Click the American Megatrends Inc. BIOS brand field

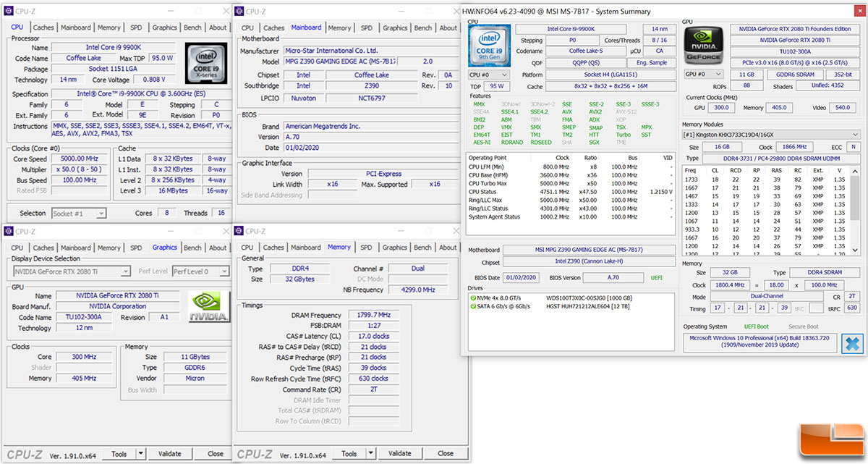[x=372, y=126]
